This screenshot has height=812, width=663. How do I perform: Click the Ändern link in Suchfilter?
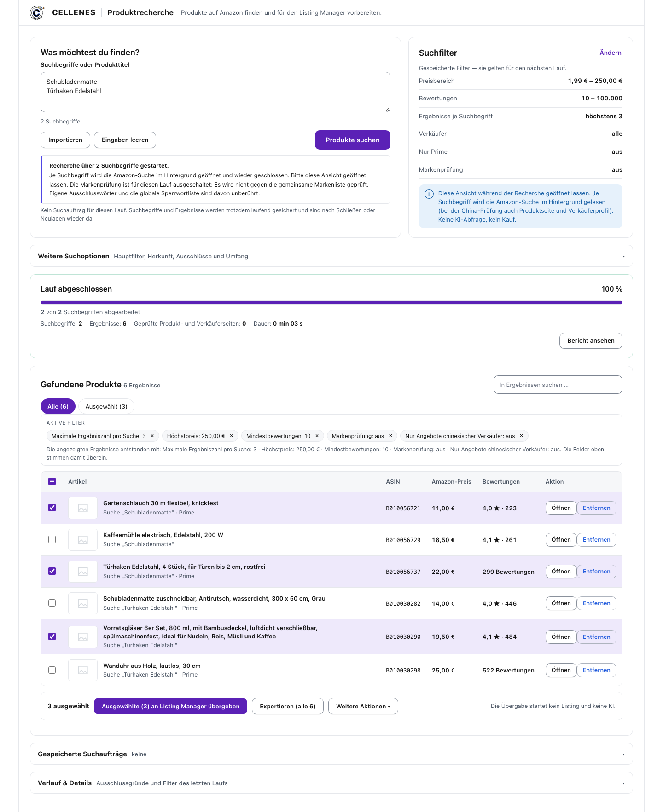[611, 53]
